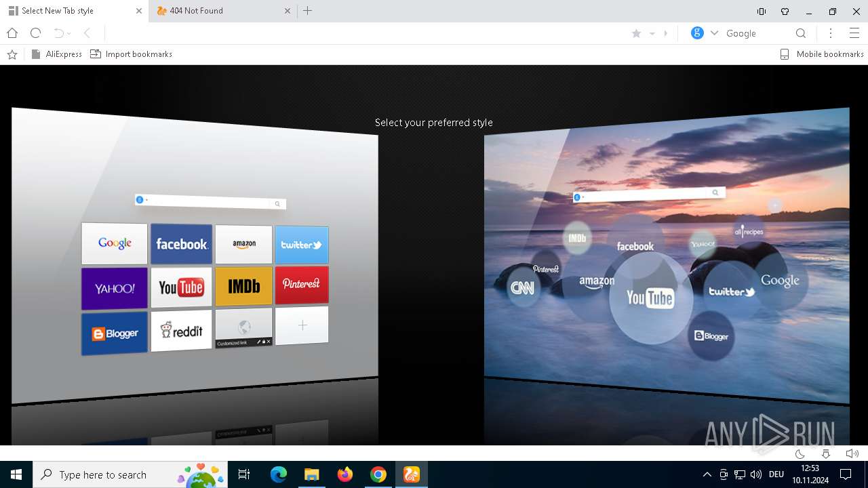Choose the classic tile style preview
Screen dimensions: 868x488
coord(195,256)
